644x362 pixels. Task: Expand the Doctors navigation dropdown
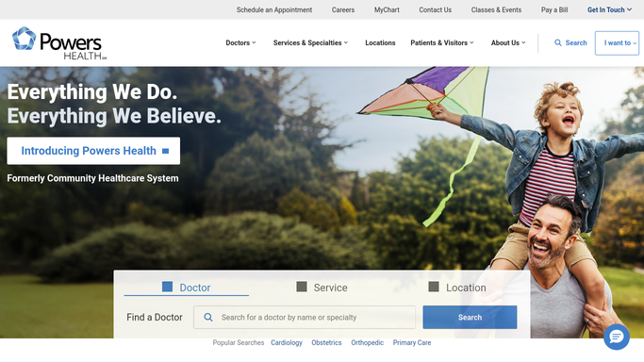click(240, 42)
